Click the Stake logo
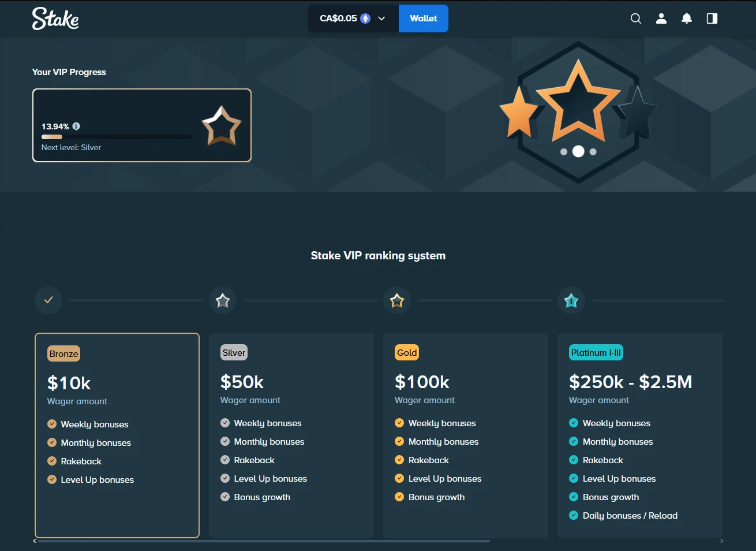Screen dimensions: 756x551 (x=55, y=18)
